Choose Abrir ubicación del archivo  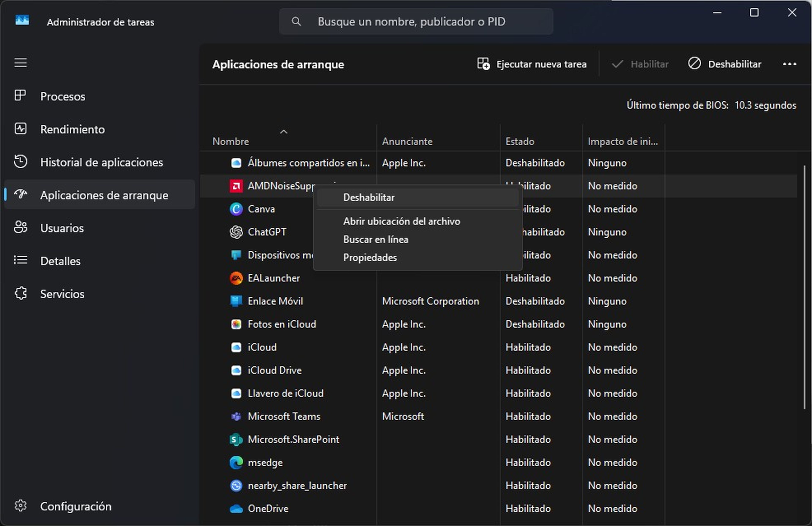418,221
